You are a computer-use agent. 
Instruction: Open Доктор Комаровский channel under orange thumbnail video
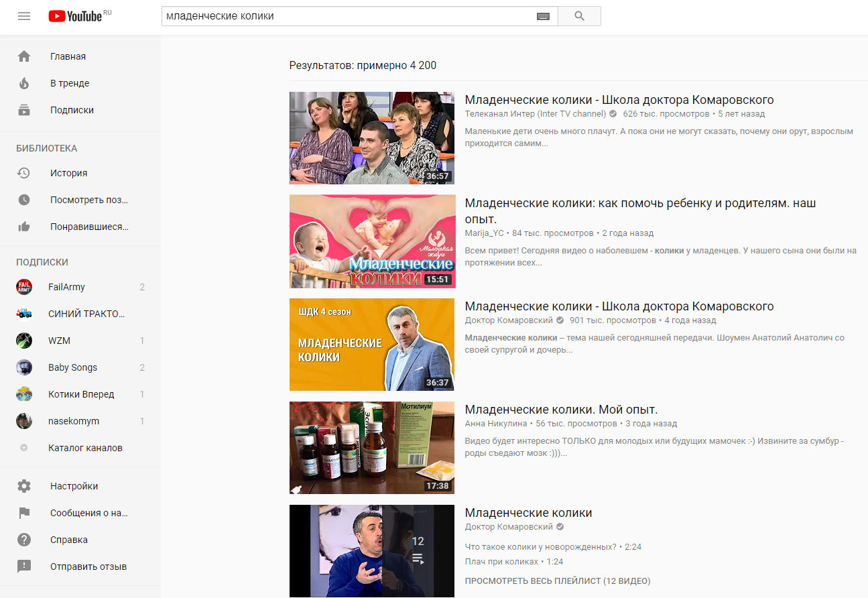(509, 320)
